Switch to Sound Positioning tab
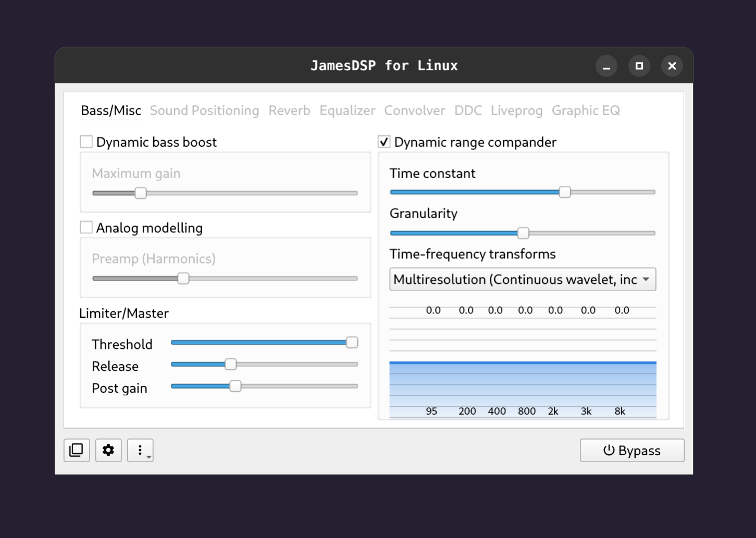The height and width of the screenshot is (538, 756). [x=204, y=110]
